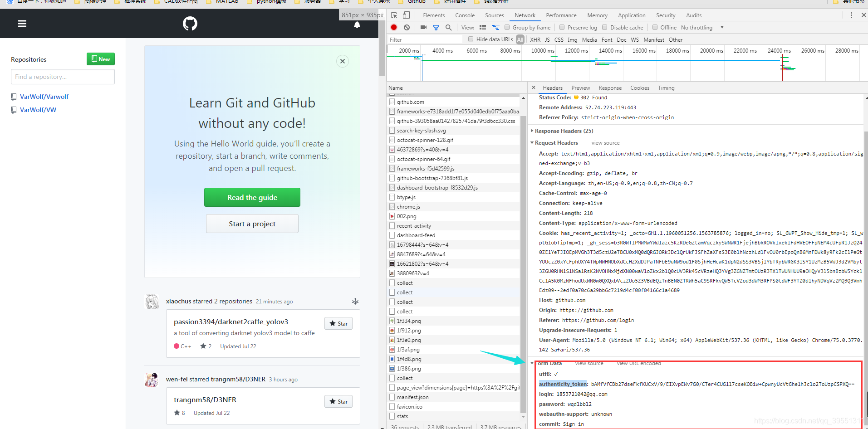Select manifest.json request row
The width and height of the screenshot is (868, 429).
[x=454, y=397]
